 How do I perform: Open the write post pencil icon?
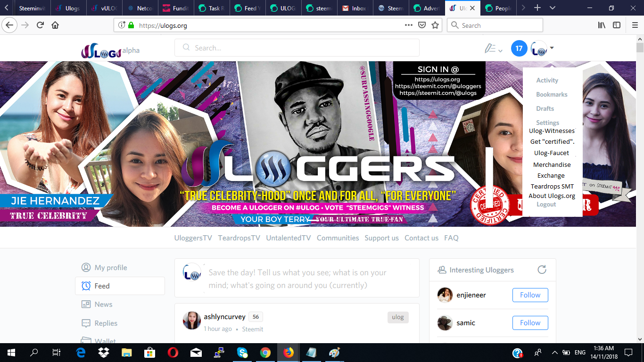pos(490,48)
